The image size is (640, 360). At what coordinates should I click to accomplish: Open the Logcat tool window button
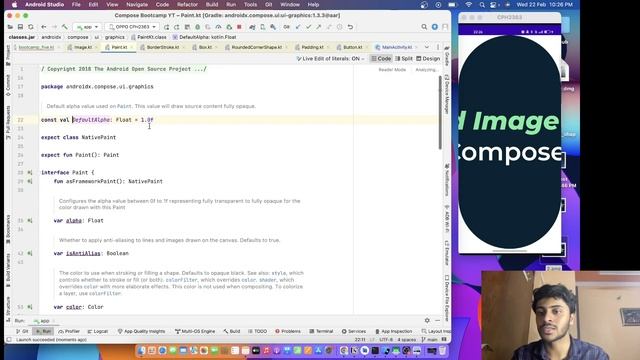pos(97,331)
